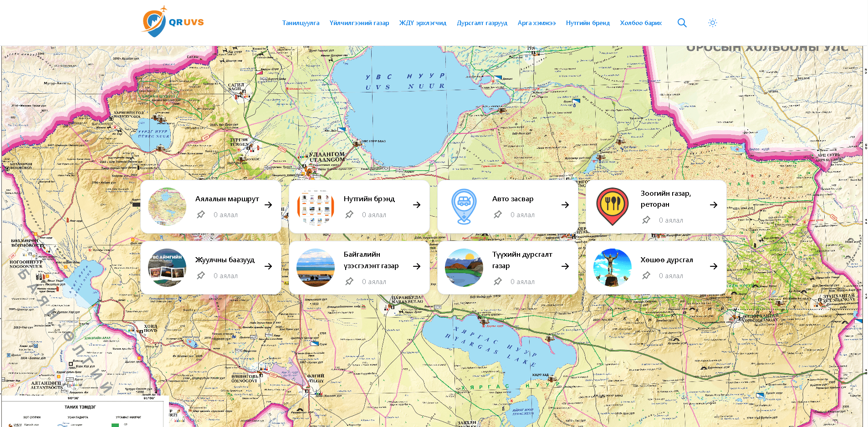This screenshot has width=868, height=427.
Task: Click restaurant fork-and-spoon pin icon
Action: (x=612, y=207)
